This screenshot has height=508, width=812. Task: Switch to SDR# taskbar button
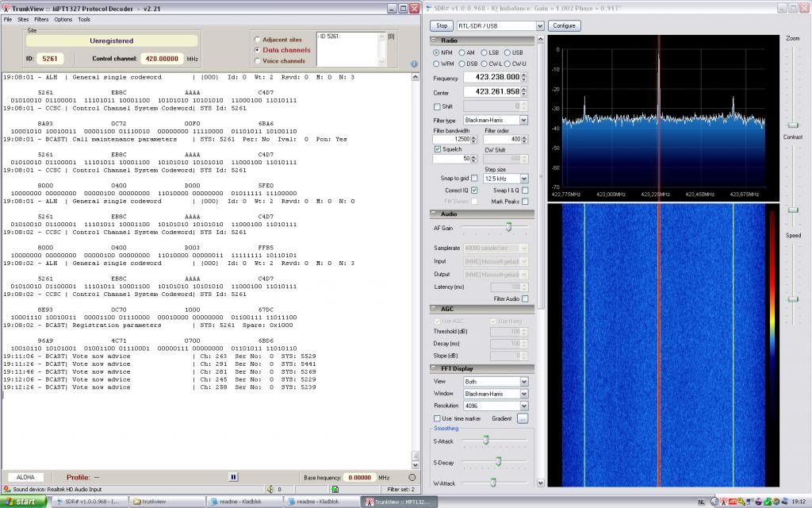pyautogui.click(x=89, y=502)
